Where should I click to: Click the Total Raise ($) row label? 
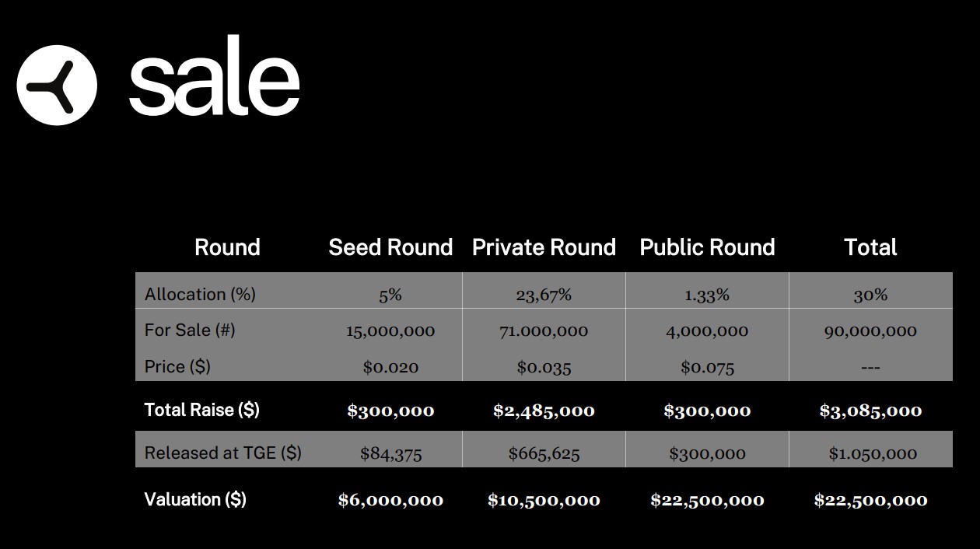coord(201,410)
